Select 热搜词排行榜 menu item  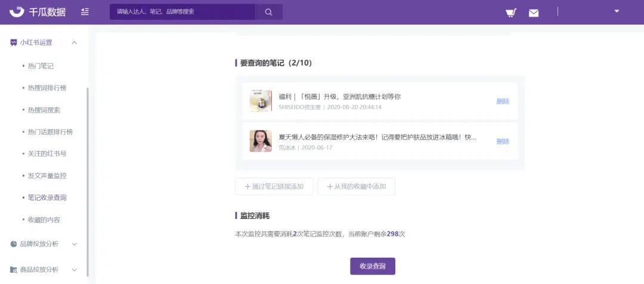click(47, 88)
